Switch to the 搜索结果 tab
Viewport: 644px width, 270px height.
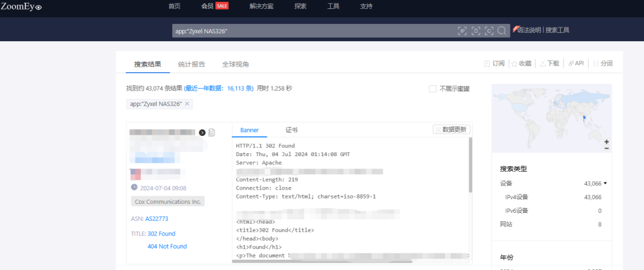click(x=148, y=64)
